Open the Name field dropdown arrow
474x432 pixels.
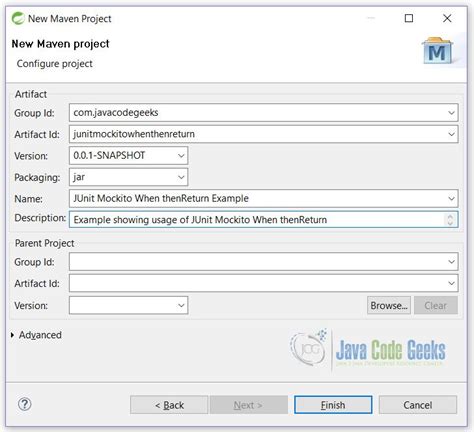pyautogui.click(x=451, y=199)
